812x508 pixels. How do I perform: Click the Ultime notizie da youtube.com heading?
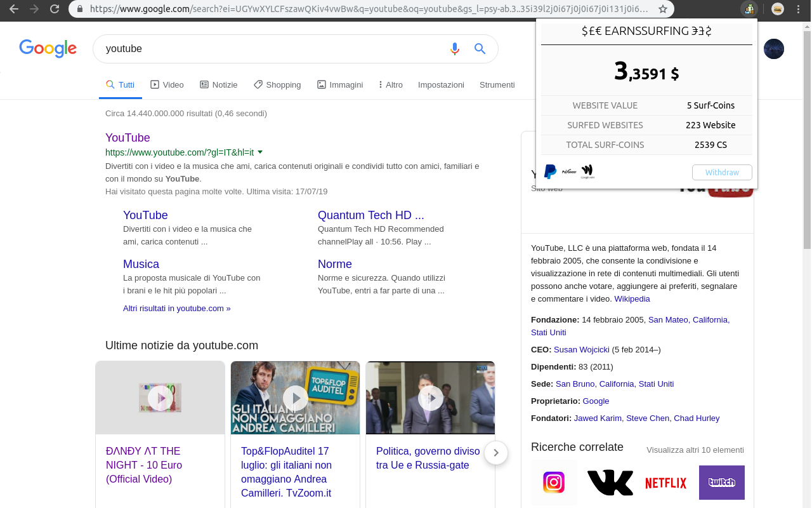pos(181,345)
